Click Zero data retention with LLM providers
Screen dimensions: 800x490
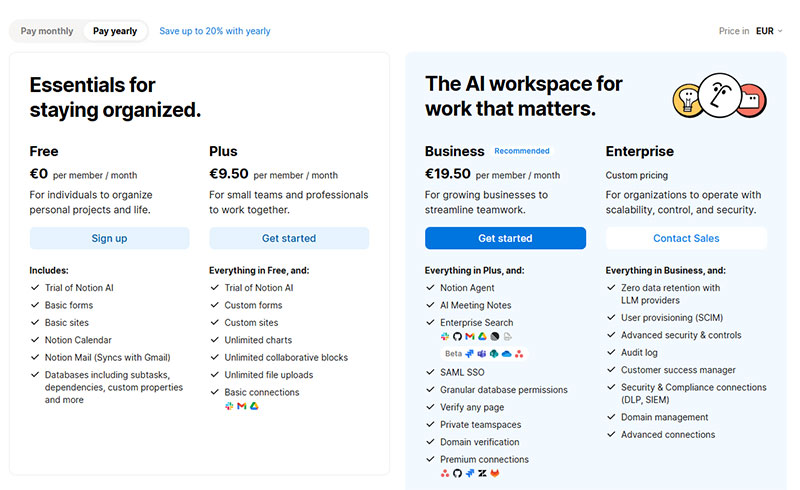pos(670,294)
